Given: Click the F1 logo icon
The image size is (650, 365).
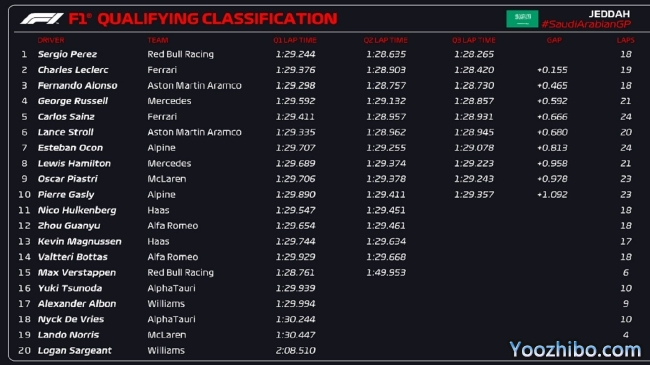Looking at the screenshot, I should 41,19.
